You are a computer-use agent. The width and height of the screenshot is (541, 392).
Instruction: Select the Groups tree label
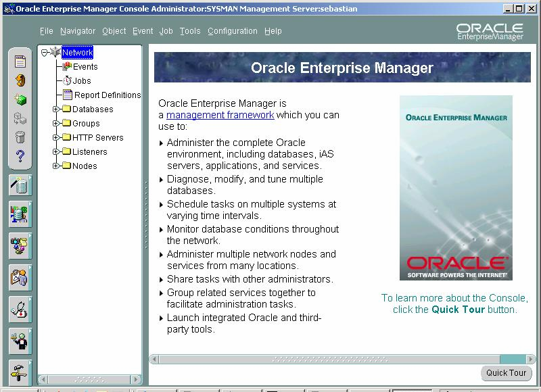(x=86, y=123)
